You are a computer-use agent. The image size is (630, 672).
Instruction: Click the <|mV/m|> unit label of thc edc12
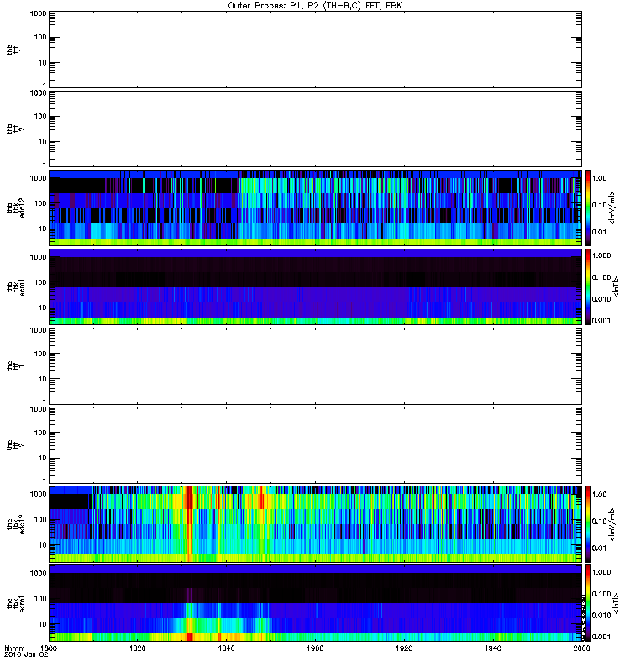pos(612,524)
